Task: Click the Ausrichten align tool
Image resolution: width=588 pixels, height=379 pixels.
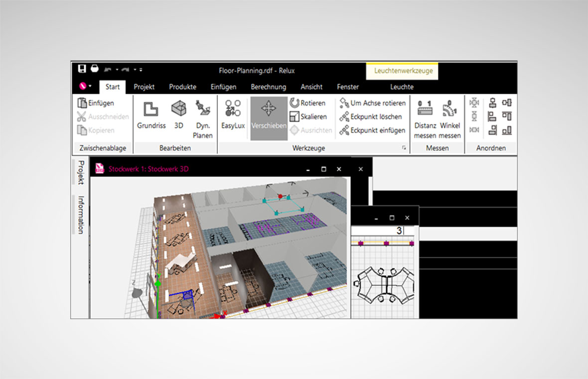Action: point(311,130)
